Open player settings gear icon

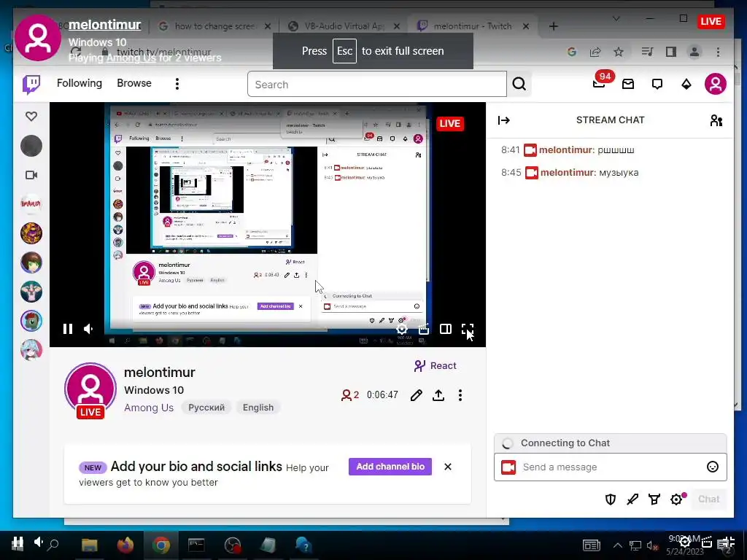tap(402, 329)
